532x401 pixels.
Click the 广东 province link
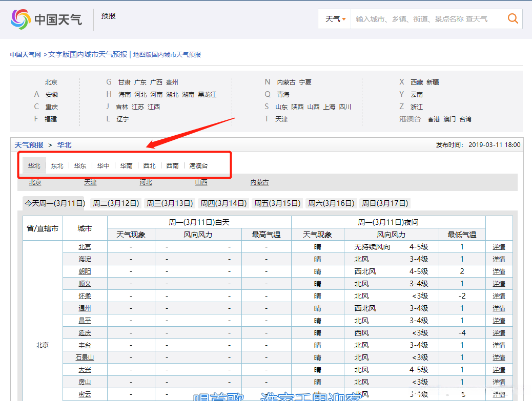click(x=140, y=82)
